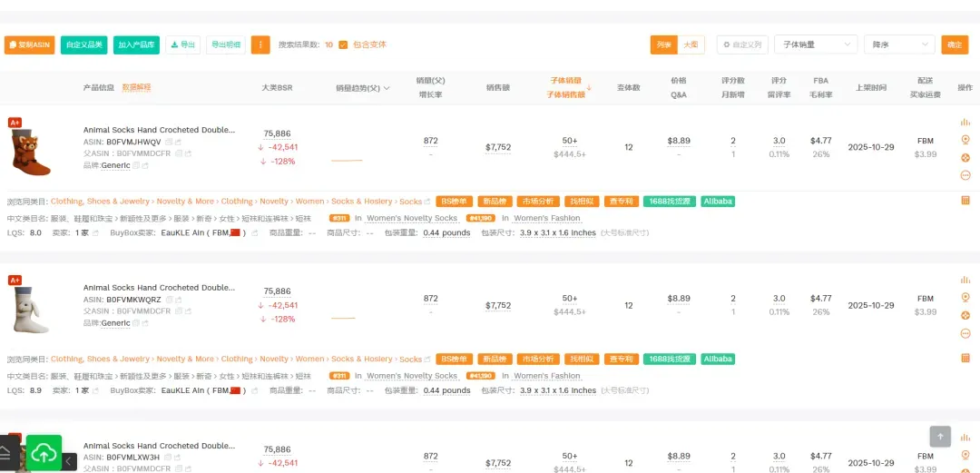The width and height of the screenshot is (980, 473).
Task: Click the four-dot circle icon in B0FVMKWQRZ row
Action: click(965, 315)
